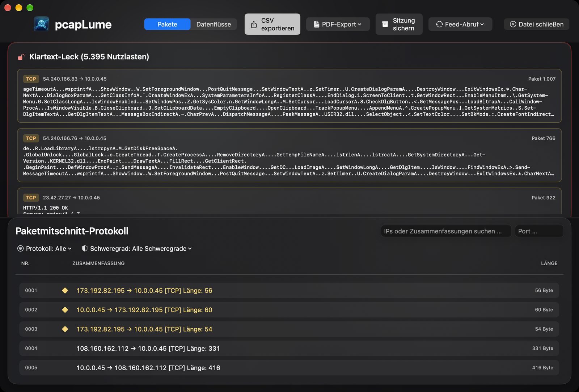Click the Paket 1.007 label
The height and width of the screenshot is (392, 579).
[542, 79]
